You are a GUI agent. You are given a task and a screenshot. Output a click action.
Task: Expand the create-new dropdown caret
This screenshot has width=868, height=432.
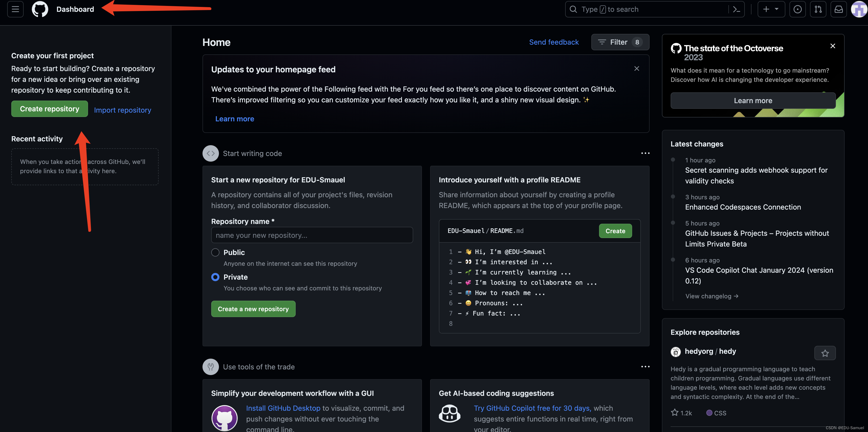coord(777,9)
